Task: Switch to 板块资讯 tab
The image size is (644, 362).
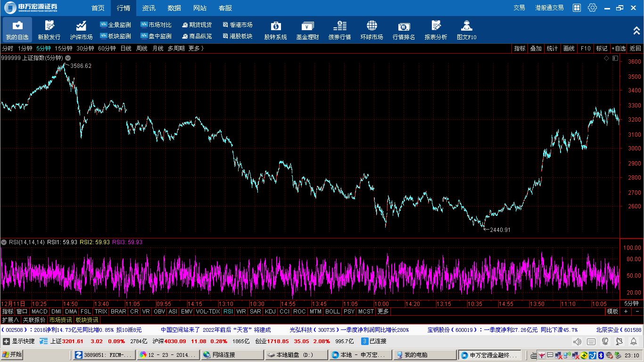Action: pos(87,320)
